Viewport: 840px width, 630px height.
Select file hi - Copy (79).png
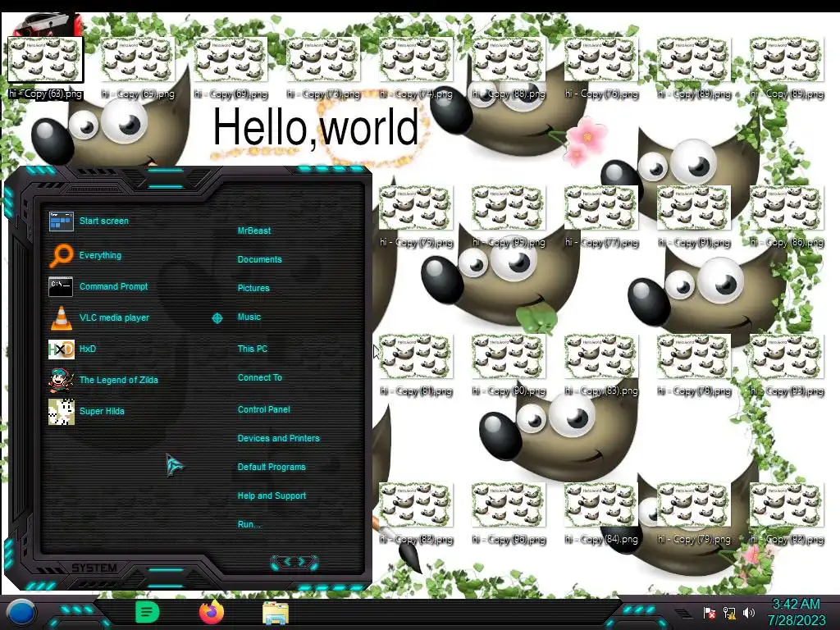pyautogui.click(x=694, y=514)
